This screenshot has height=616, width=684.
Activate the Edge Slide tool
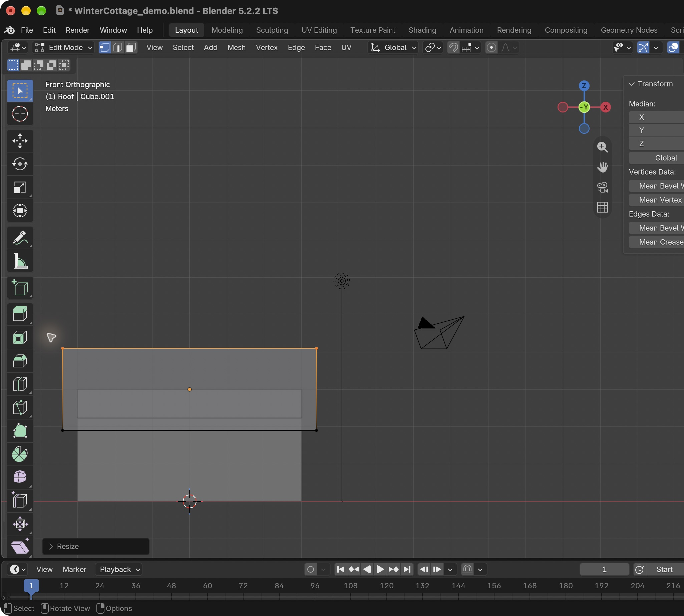[x=20, y=501]
